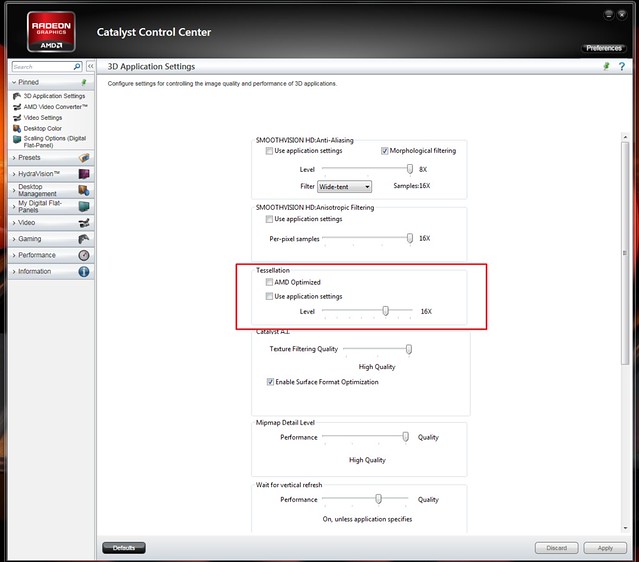
Task: Open help with the question mark icon
Action: [x=620, y=67]
